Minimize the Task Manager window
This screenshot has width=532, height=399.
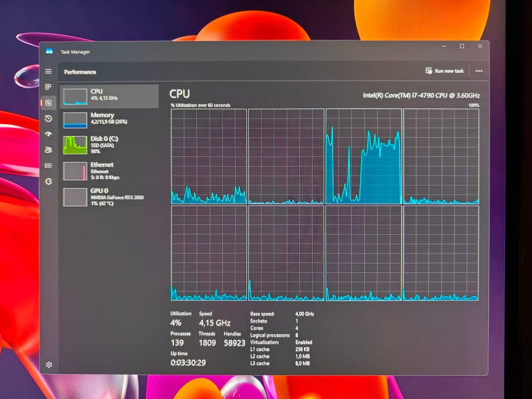(444, 46)
